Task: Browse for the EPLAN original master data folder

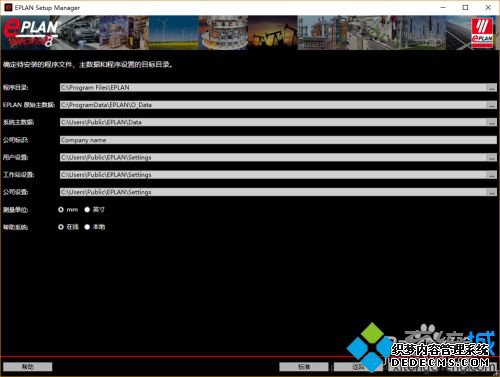Action: pos(492,105)
